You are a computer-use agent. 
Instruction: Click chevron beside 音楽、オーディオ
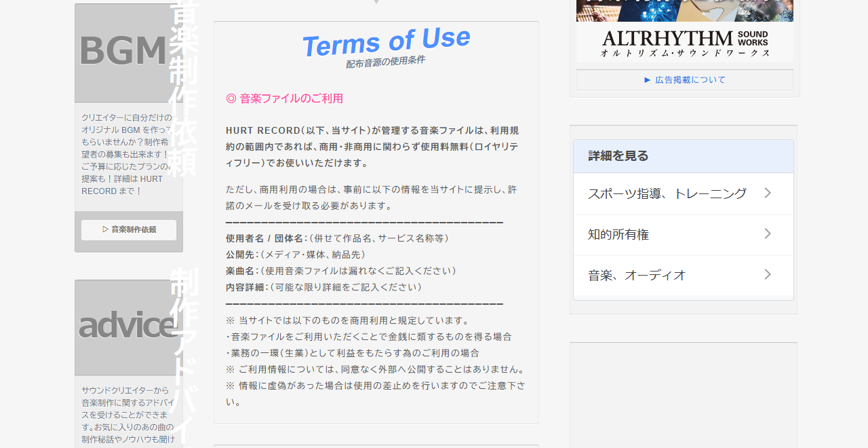coord(768,275)
